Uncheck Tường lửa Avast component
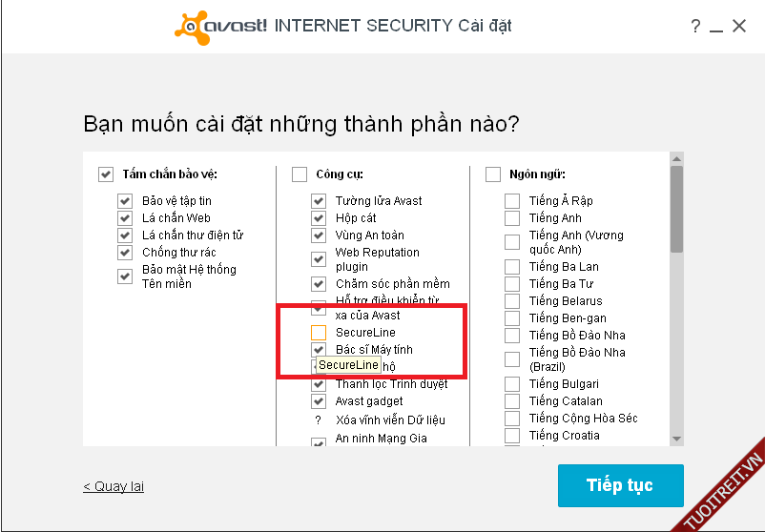Screen dimensions: 765x532 tap(319, 201)
